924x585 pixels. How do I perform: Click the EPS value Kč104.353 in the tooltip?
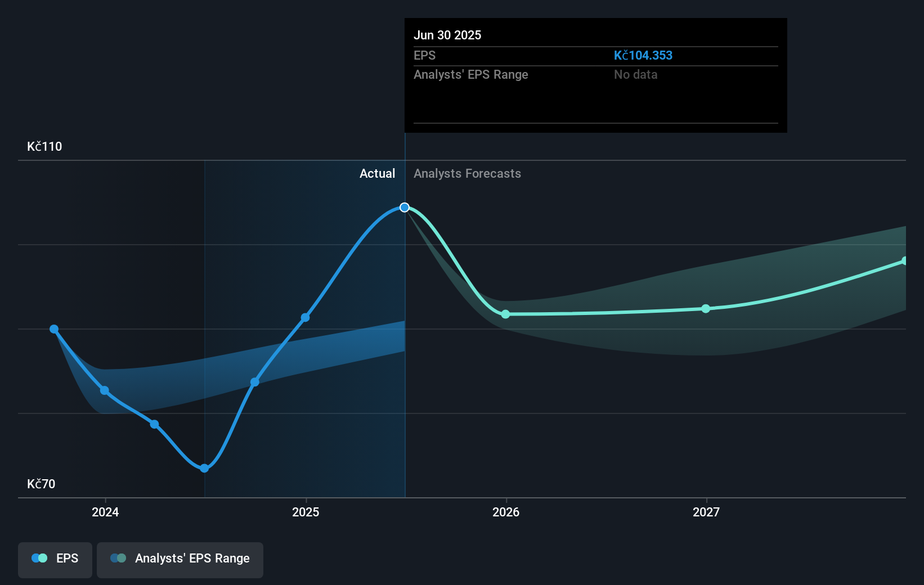pos(643,56)
